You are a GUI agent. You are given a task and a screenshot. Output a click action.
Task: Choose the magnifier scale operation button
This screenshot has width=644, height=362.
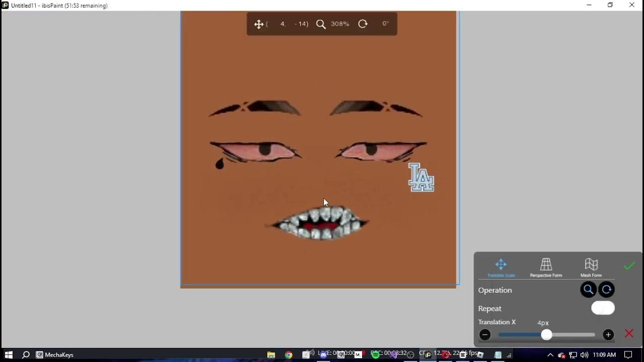click(x=588, y=290)
